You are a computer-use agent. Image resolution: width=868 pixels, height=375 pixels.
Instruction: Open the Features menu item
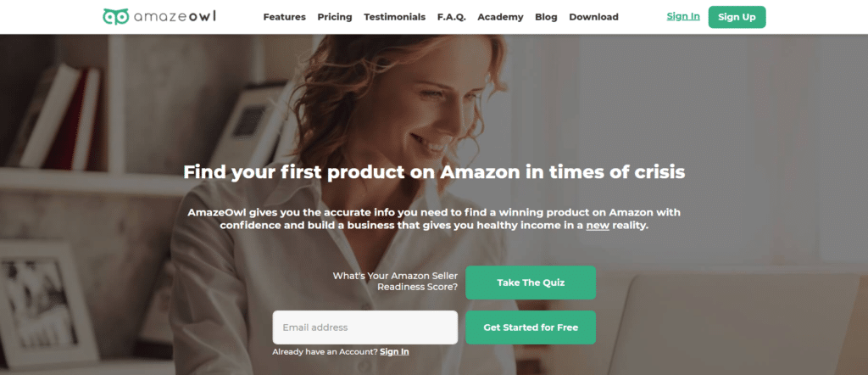[x=285, y=17]
